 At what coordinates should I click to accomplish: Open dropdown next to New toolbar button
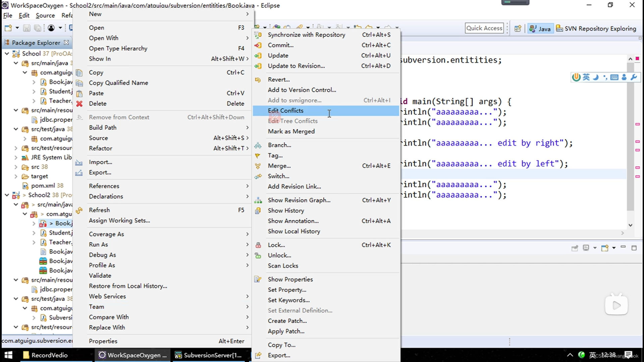click(x=17, y=28)
